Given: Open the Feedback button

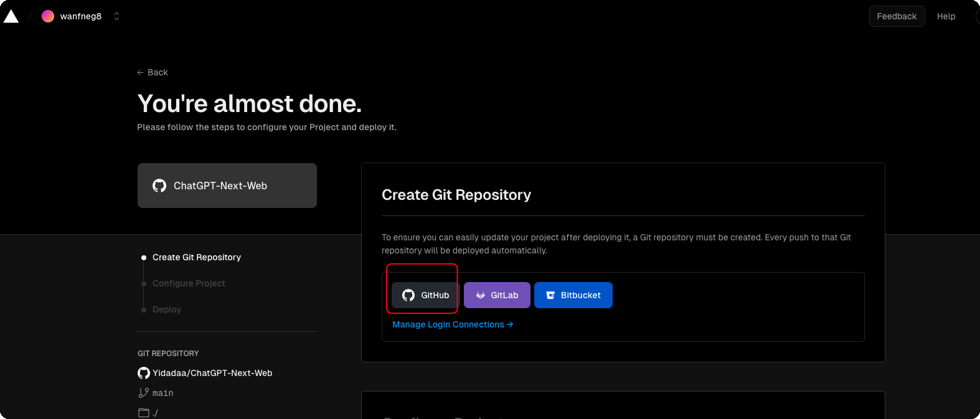Looking at the screenshot, I should pos(897,16).
